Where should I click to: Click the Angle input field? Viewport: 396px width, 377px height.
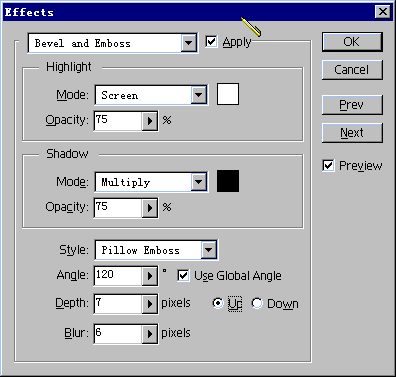click(118, 276)
